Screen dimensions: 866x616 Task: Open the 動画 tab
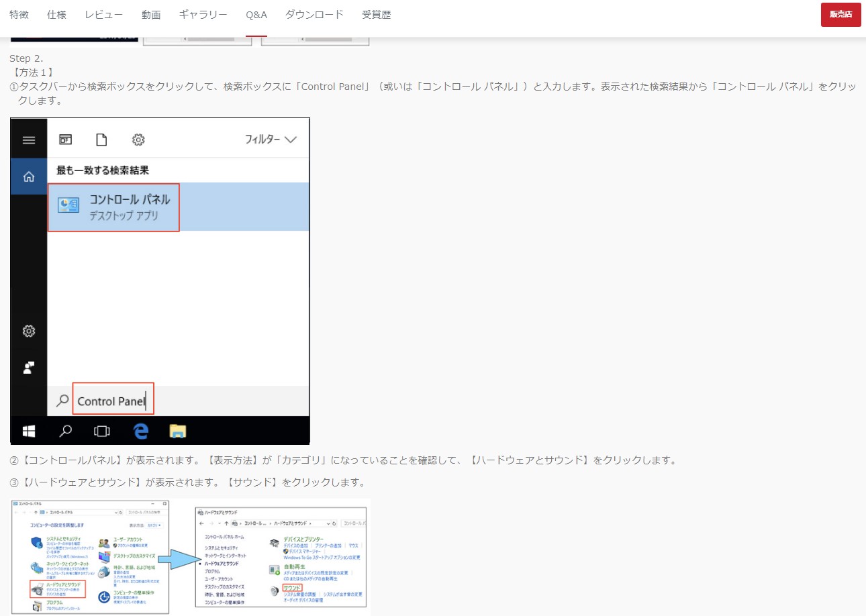coord(151,14)
